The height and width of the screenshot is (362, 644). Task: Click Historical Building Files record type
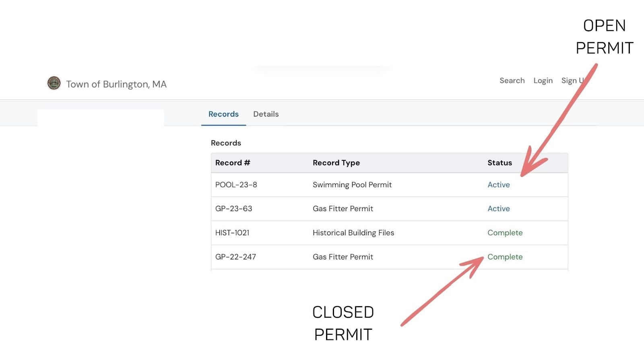click(x=353, y=233)
